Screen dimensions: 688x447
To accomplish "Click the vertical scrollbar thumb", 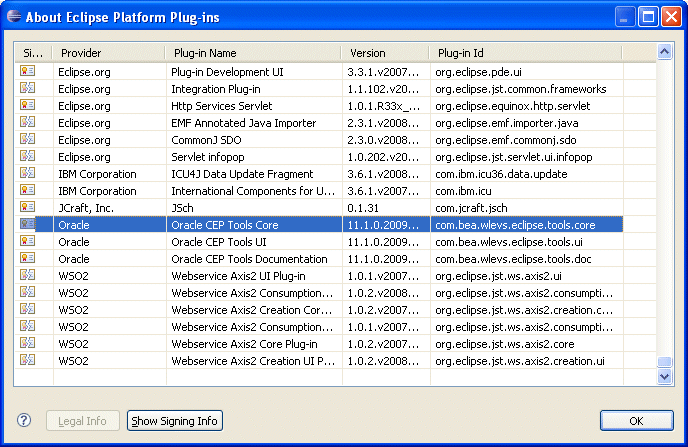I will point(665,362).
